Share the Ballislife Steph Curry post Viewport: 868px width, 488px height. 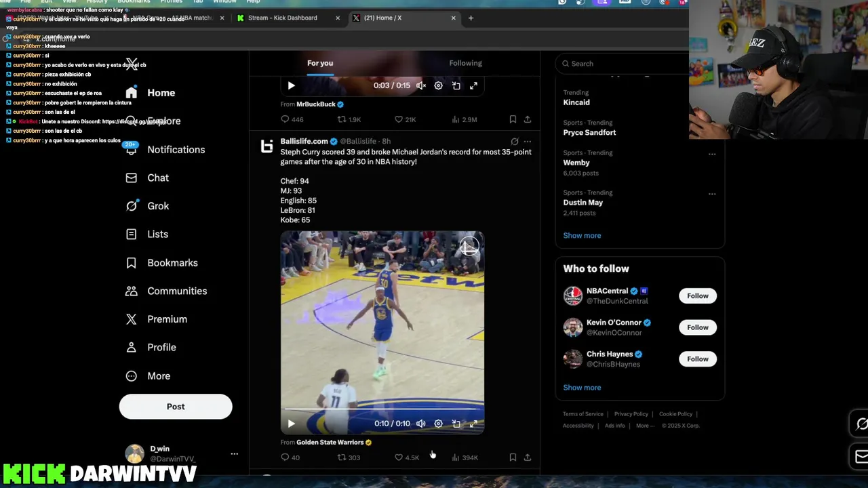[x=528, y=457]
